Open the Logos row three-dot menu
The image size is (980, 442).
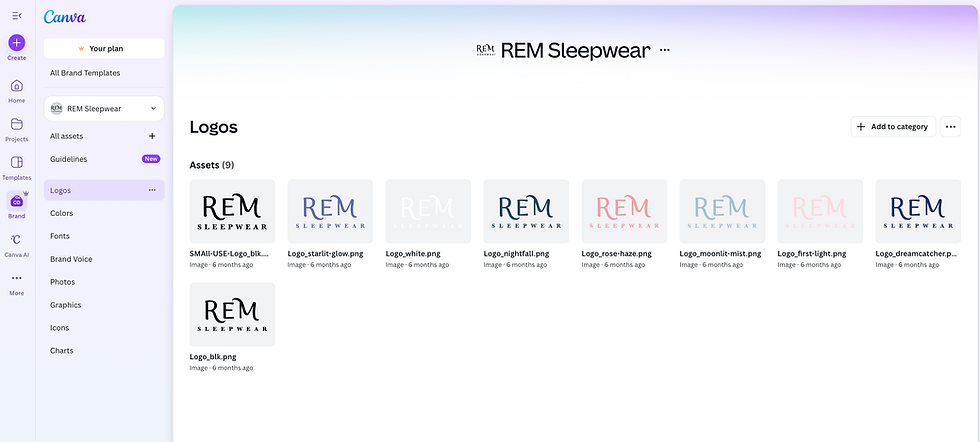tap(152, 190)
